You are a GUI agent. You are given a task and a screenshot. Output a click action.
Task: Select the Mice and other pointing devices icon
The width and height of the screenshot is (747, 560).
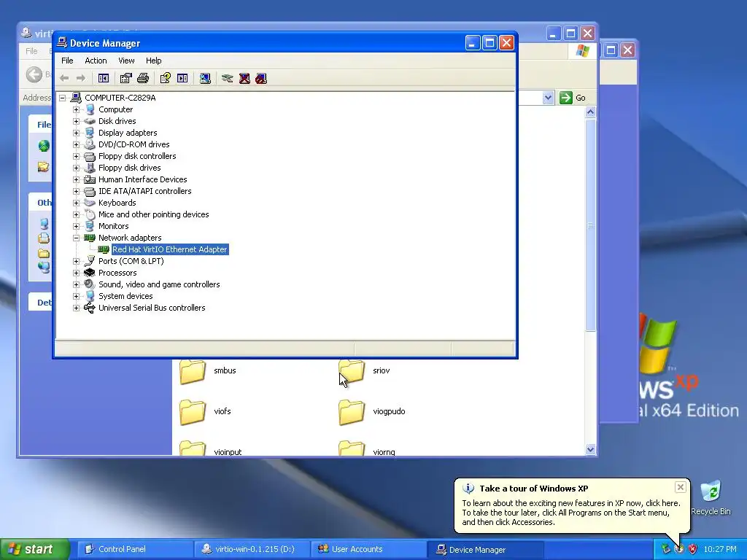click(x=90, y=214)
